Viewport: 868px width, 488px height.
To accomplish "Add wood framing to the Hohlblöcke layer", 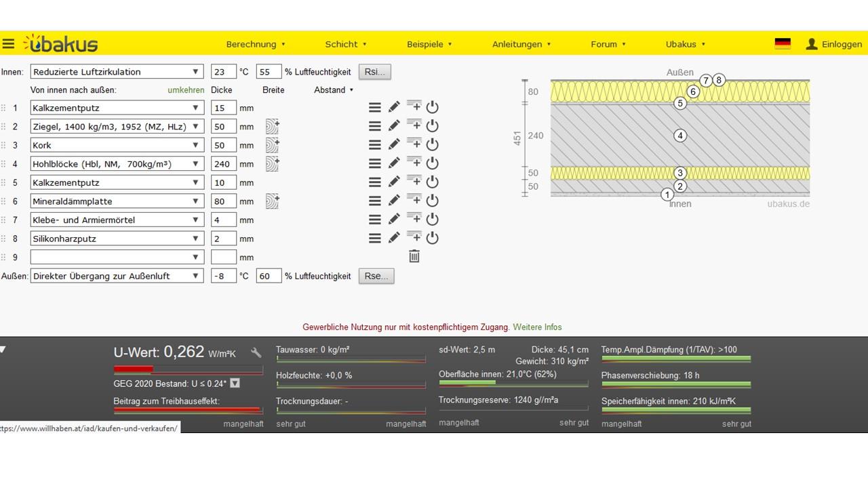I will 272,163.
